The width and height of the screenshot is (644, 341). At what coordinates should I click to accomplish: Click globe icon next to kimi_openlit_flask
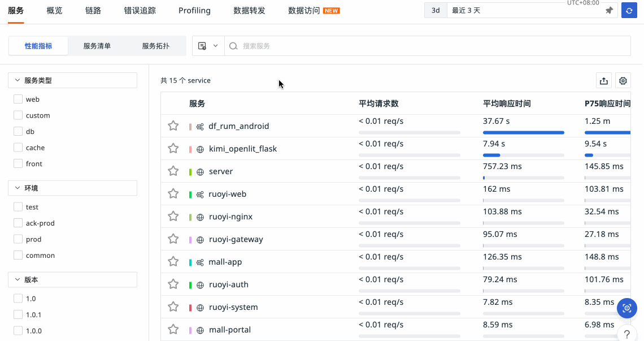click(200, 149)
